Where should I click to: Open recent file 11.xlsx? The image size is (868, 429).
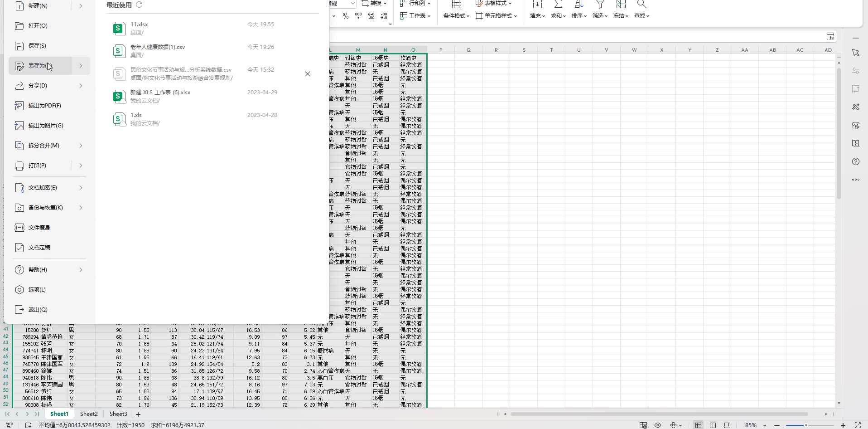[x=139, y=24]
